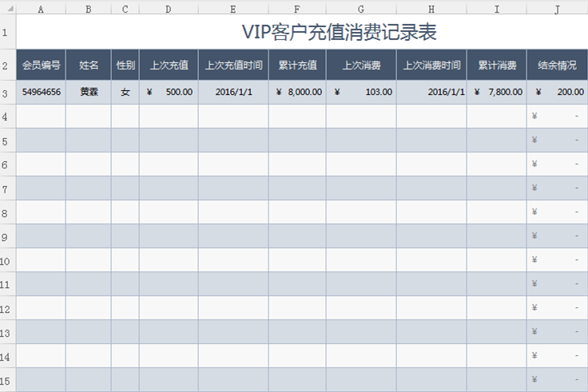
Task: Select the column D header
Action: coord(169,9)
